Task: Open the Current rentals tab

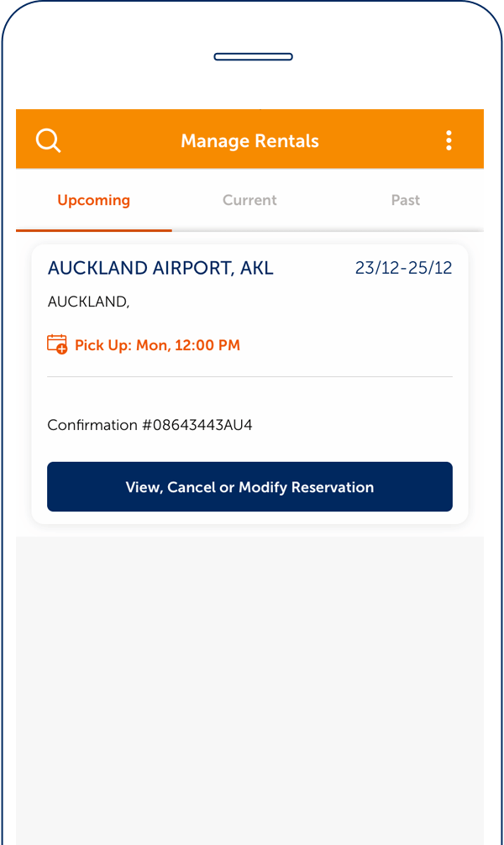Action: (x=249, y=200)
